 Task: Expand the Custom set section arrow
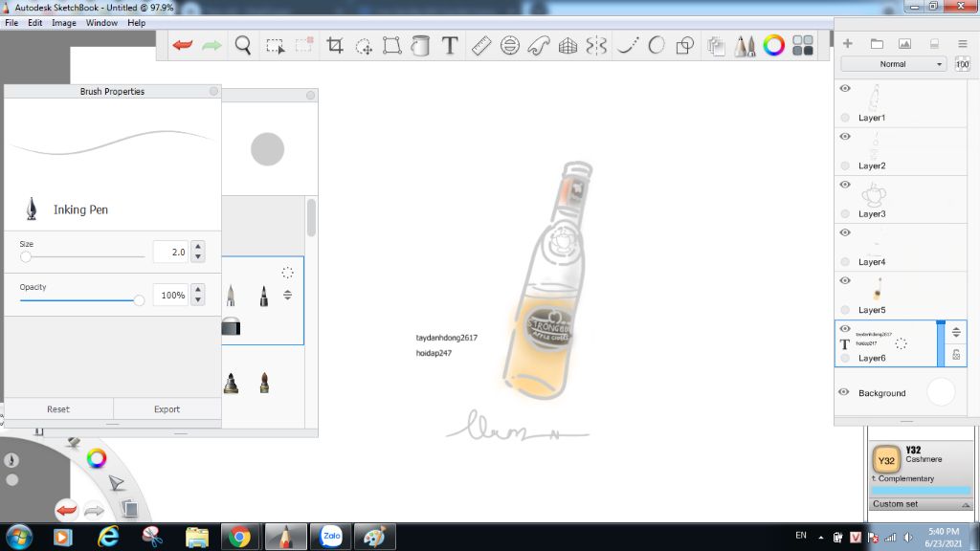966,505
